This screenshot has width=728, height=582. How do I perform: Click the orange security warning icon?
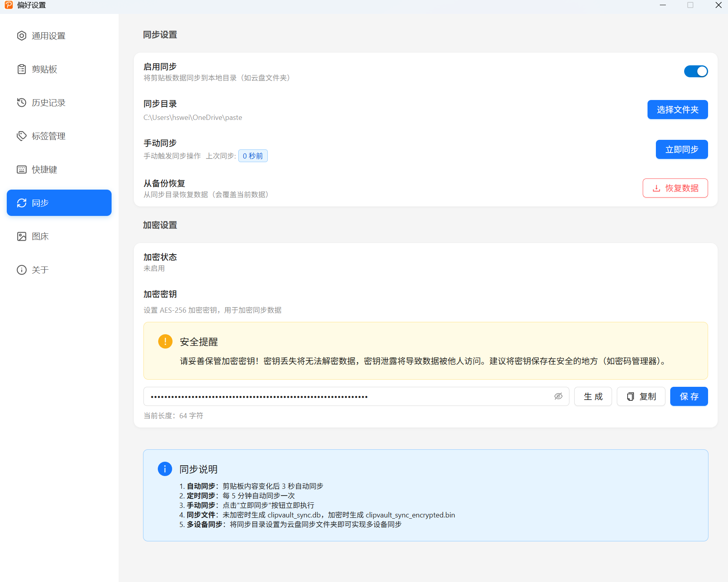click(x=165, y=341)
